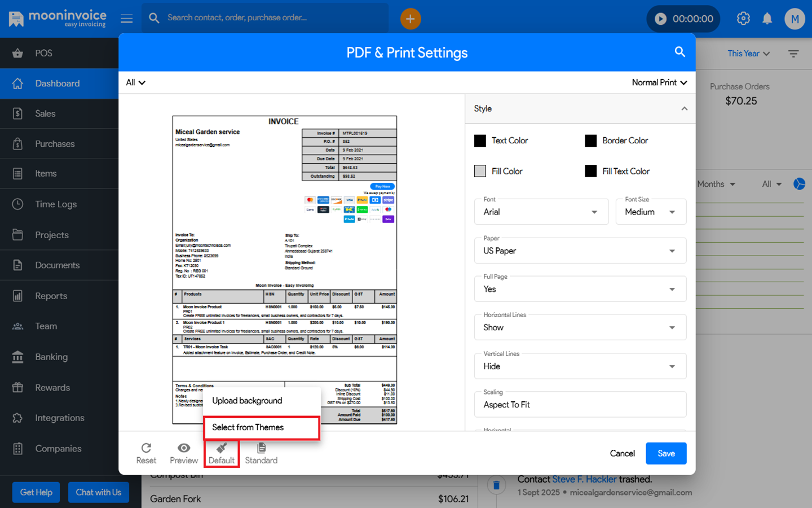Screen dimensions: 812x508
Task: Click the Default theme brush icon
Action: pyautogui.click(x=222, y=448)
